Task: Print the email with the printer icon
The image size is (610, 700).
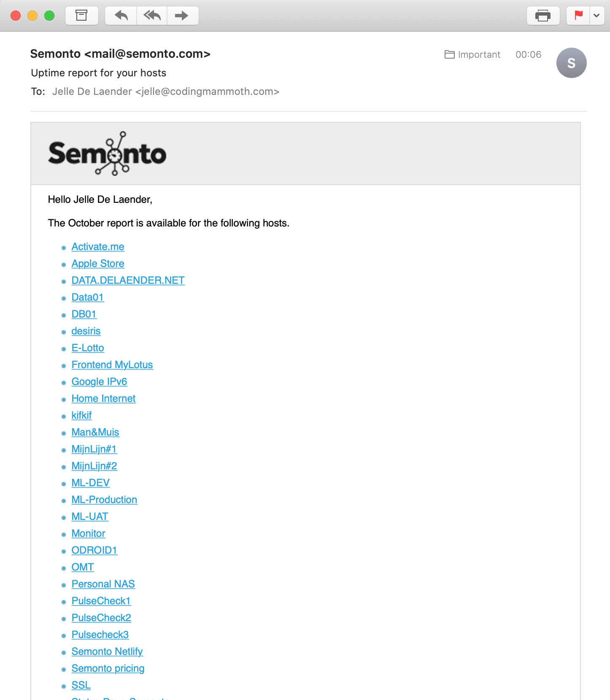Action: tap(543, 16)
